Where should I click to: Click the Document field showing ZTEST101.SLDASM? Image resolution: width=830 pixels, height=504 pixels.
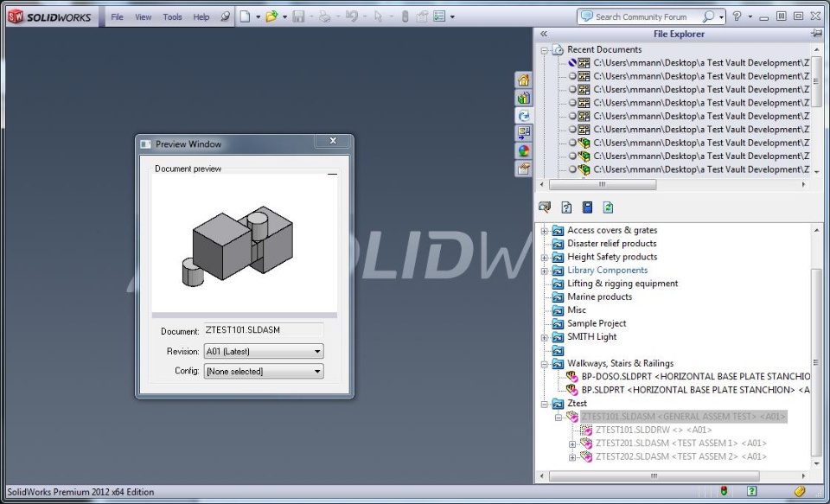pos(264,330)
